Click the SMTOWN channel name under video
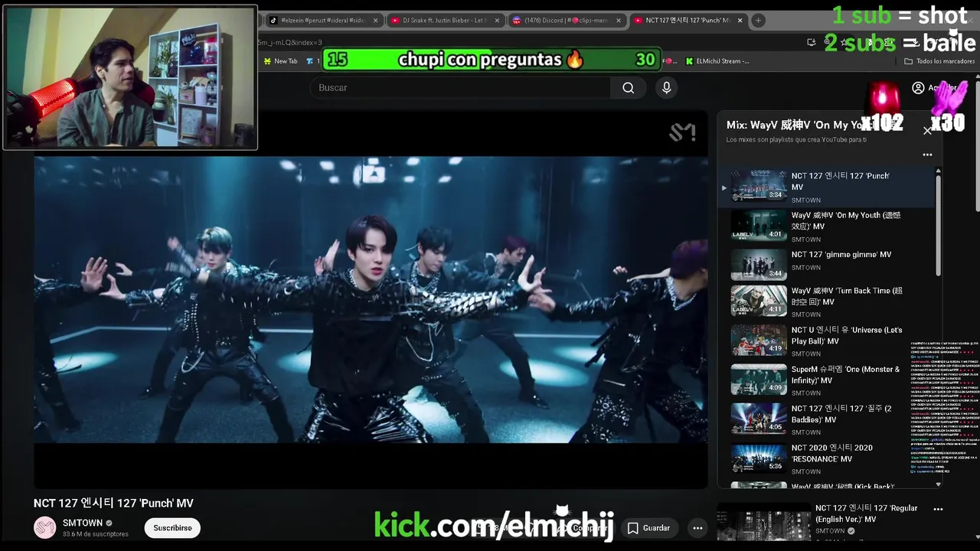Image resolution: width=980 pixels, height=551 pixels. pyautogui.click(x=83, y=523)
